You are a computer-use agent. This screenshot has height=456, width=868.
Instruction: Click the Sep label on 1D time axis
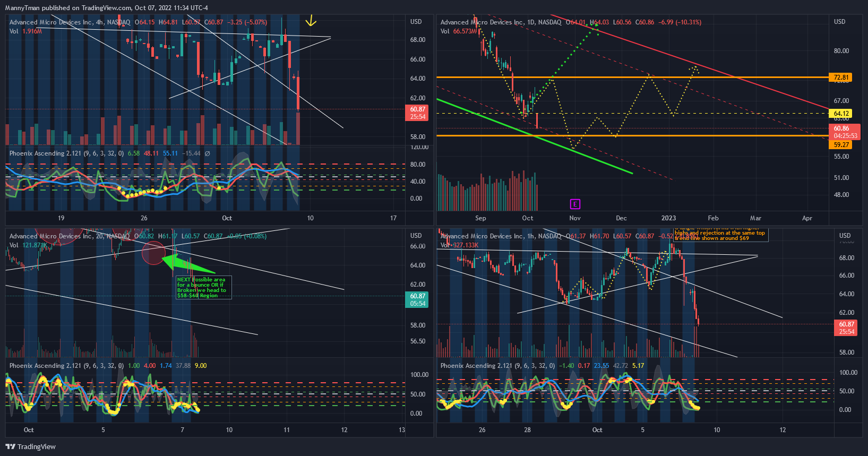(x=480, y=218)
